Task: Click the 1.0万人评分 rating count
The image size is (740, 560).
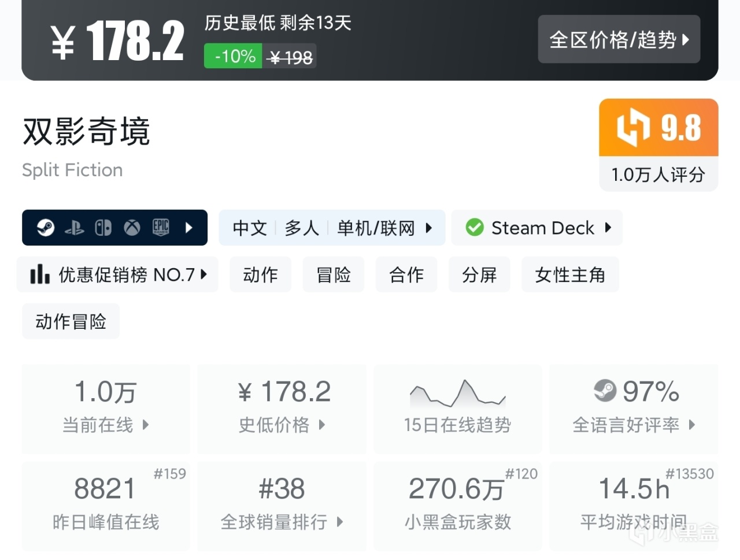Action: [x=658, y=175]
